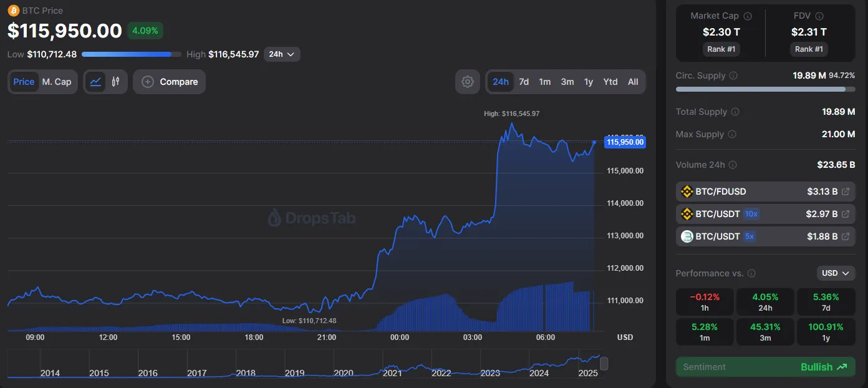Screen dimensions: 868x388
Task: Click the 94.72% circulating percentage
Action: 842,75
